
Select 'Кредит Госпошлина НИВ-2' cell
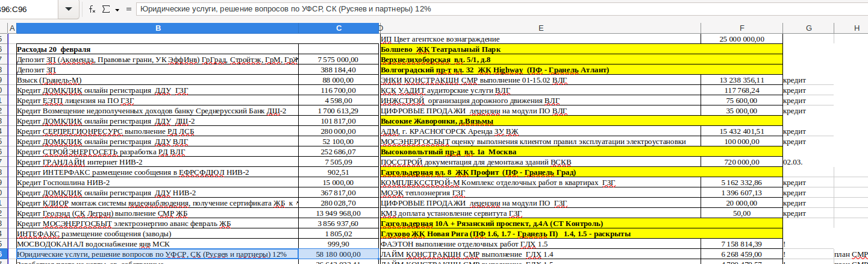click(157, 183)
